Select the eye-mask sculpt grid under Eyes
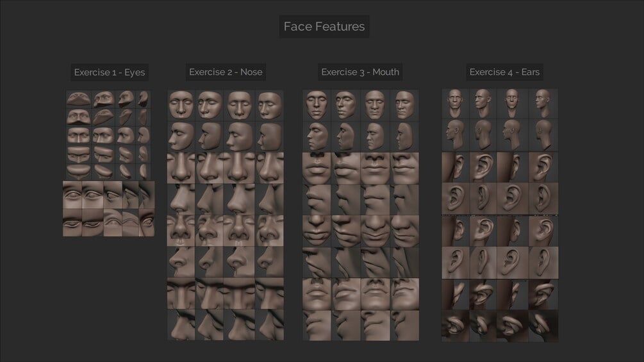Viewport: 644px width, 362px height. coord(108,135)
